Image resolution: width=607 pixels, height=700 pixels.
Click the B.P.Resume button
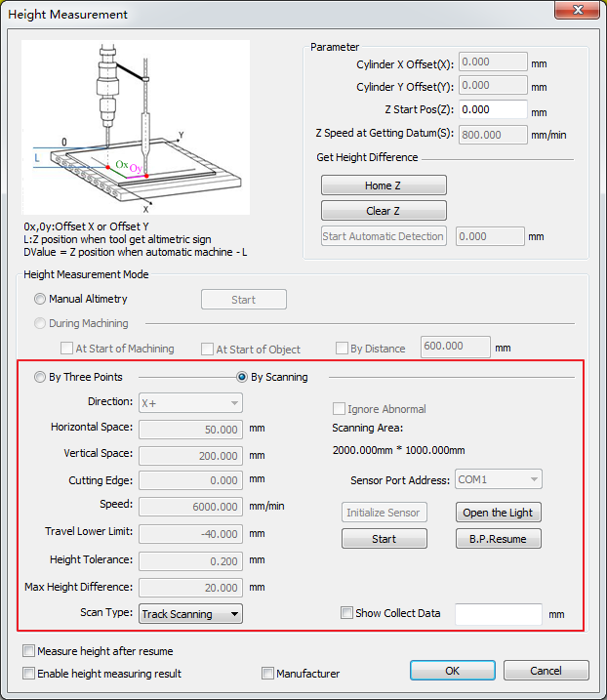(498, 539)
